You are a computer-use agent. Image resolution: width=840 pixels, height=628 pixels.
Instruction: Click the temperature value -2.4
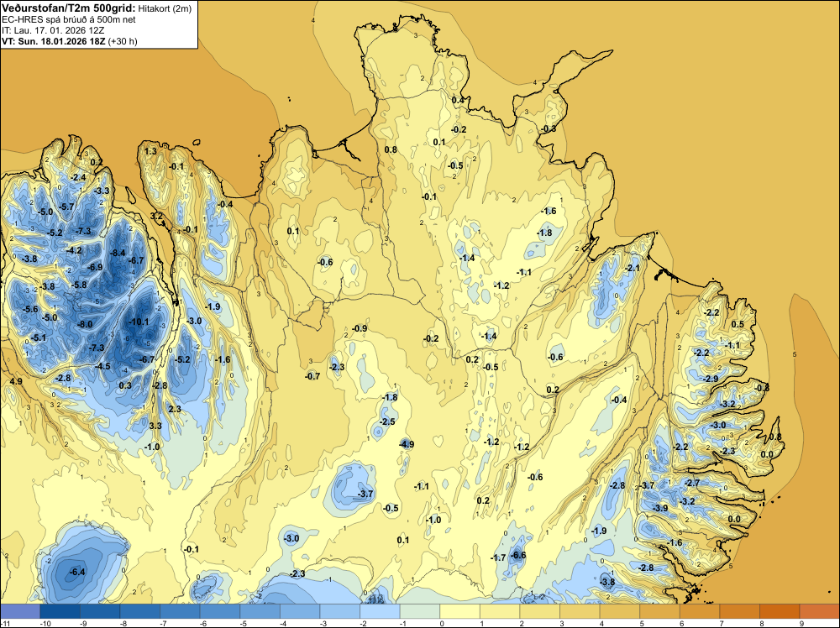pyautogui.click(x=79, y=177)
